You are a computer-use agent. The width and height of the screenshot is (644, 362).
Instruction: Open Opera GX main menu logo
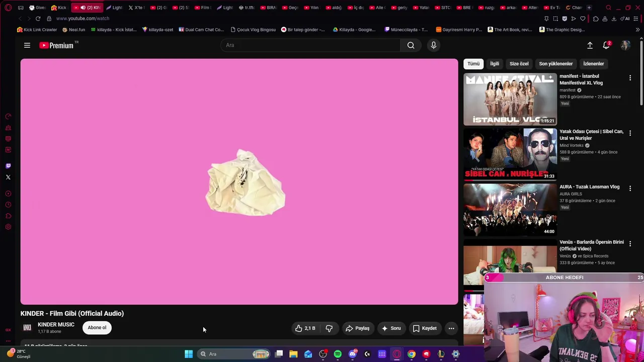8,8
